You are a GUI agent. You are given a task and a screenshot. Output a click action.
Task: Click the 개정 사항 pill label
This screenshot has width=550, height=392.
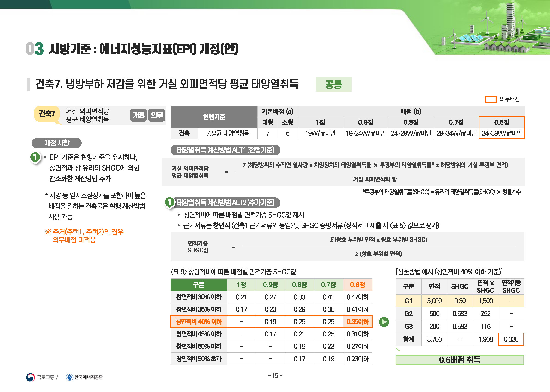tap(56, 143)
